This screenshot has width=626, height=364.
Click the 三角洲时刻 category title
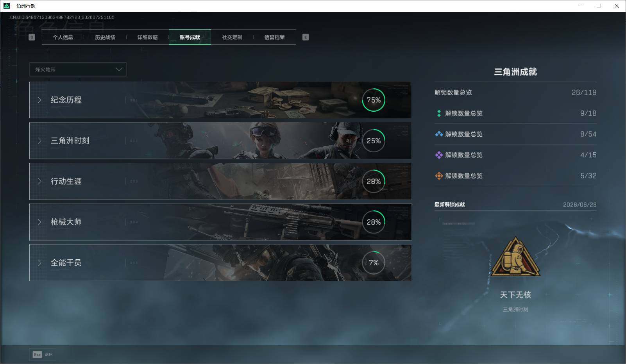tap(70, 141)
